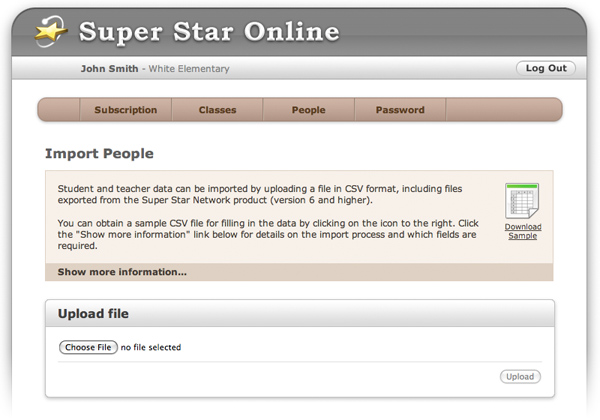Click the White Elementary school name
The height and width of the screenshot is (420, 600).
189,69
